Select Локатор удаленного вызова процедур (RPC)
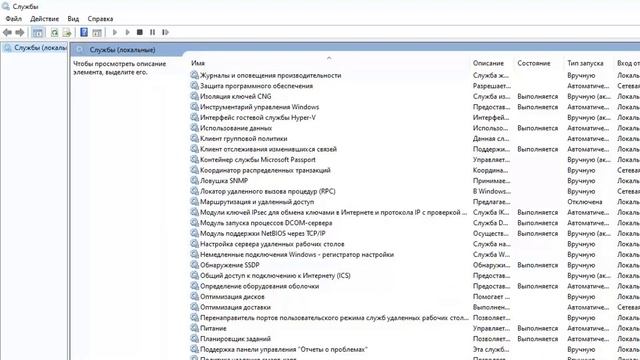640x360 pixels. (x=268, y=191)
